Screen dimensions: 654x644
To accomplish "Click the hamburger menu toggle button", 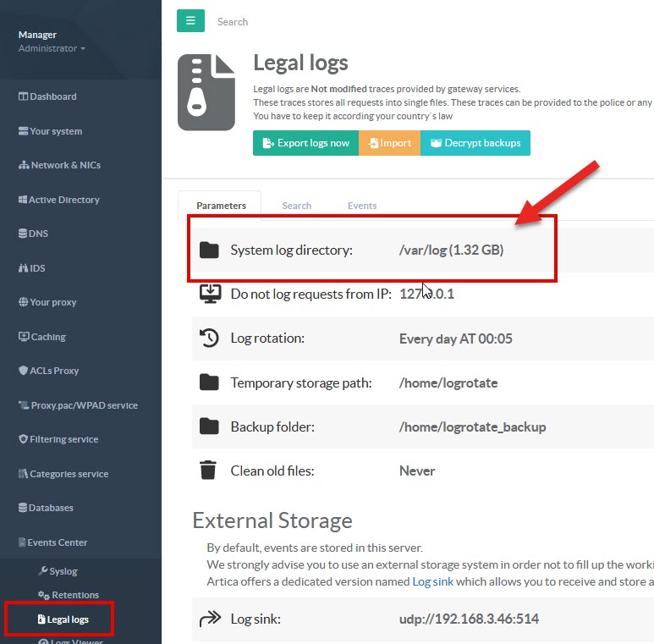I will tap(190, 21).
